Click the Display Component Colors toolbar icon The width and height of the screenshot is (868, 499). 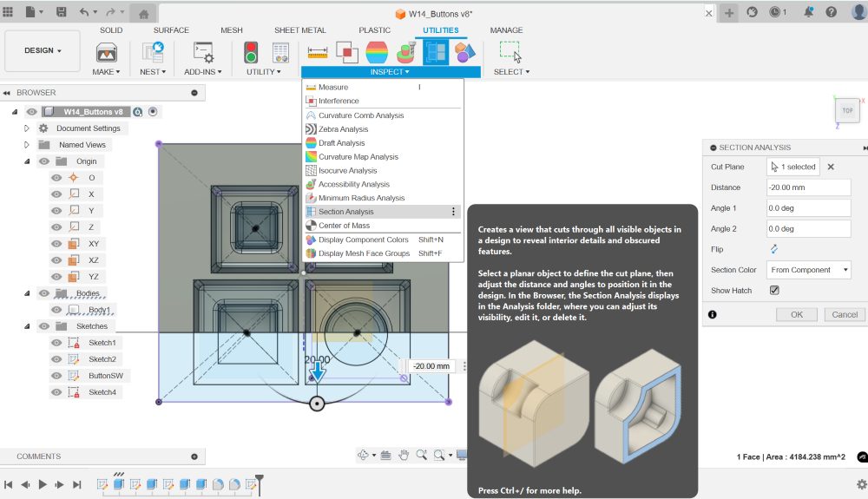click(465, 53)
